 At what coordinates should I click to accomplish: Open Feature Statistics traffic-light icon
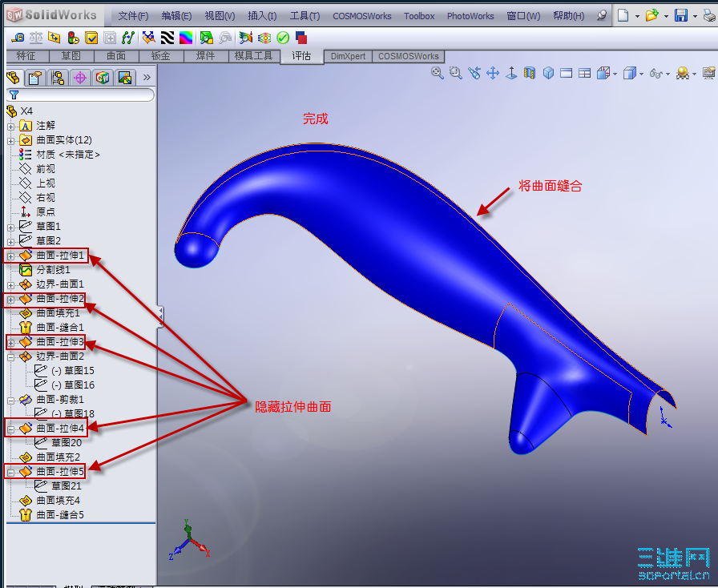[73, 38]
